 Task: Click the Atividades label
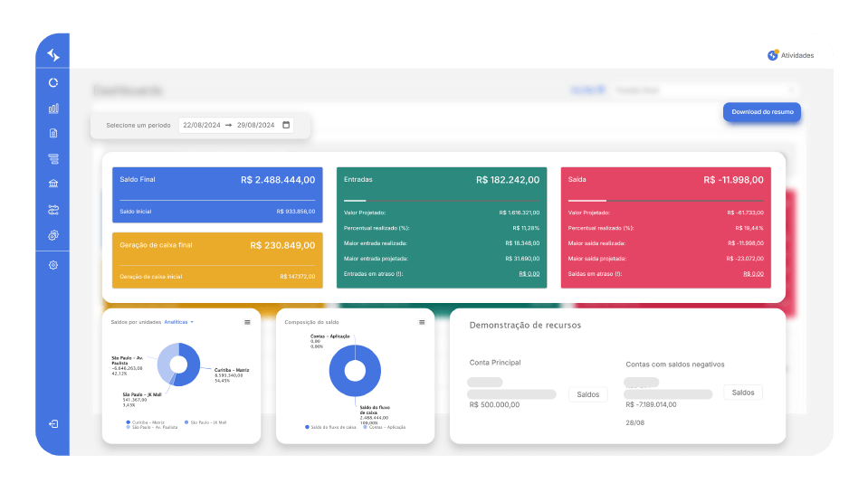(797, 55)
